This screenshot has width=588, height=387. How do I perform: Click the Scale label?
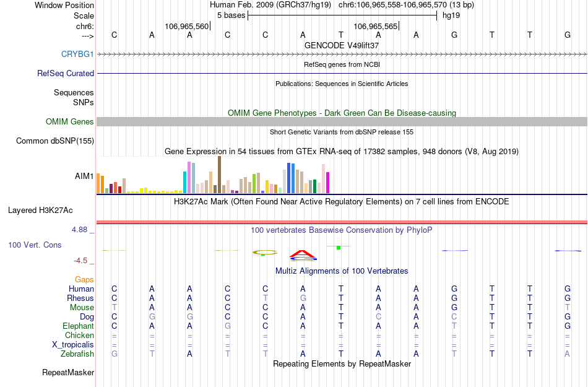coord(84,15)
